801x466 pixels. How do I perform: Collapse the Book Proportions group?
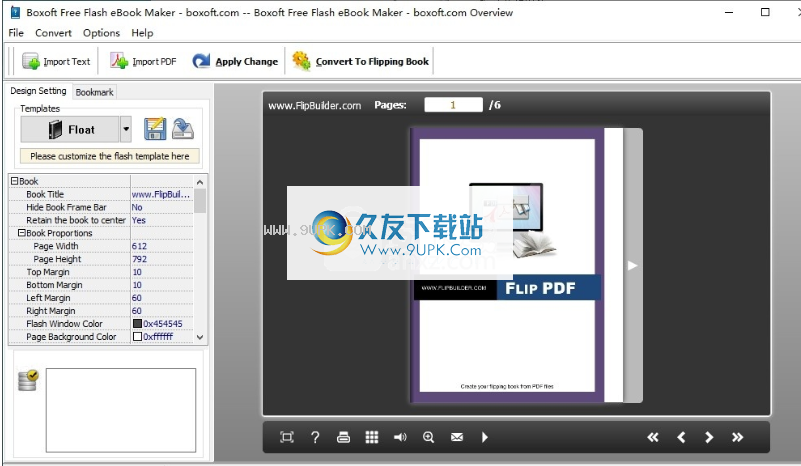click(x=21, y=232)
